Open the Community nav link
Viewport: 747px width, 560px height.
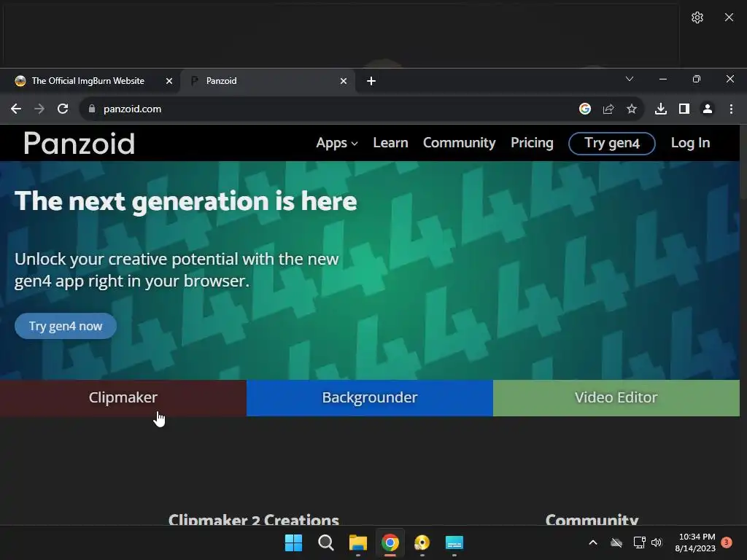point(460,143)
